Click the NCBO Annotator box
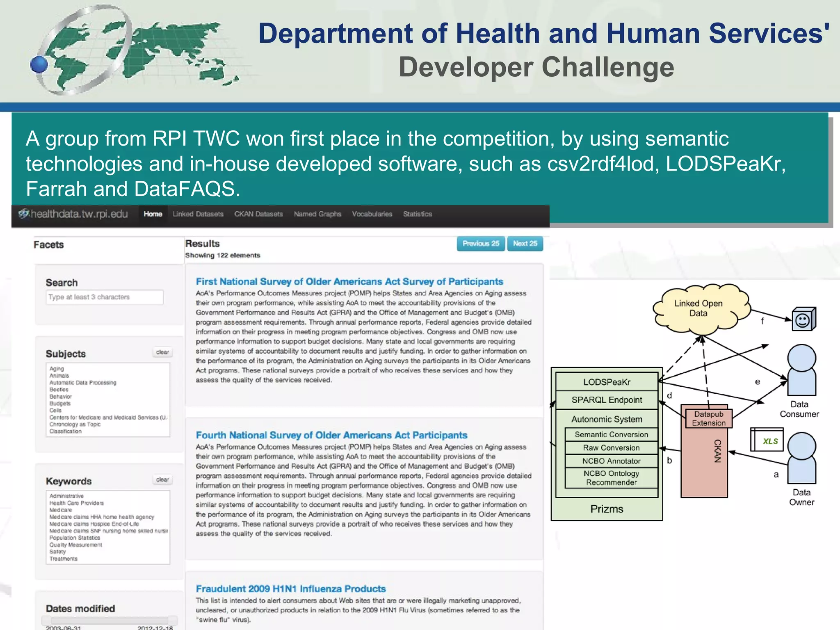 click(x=611, y=461)
